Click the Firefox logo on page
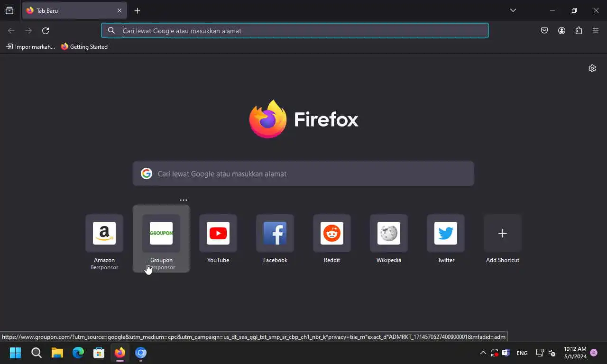Viewport: 607px width, 364px height. tap(303, 119)
